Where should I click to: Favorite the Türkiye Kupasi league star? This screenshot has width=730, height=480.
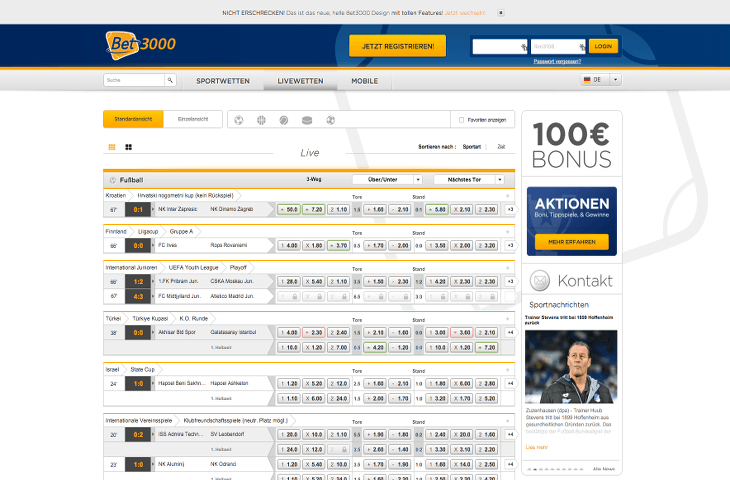[x=507, y=319]
